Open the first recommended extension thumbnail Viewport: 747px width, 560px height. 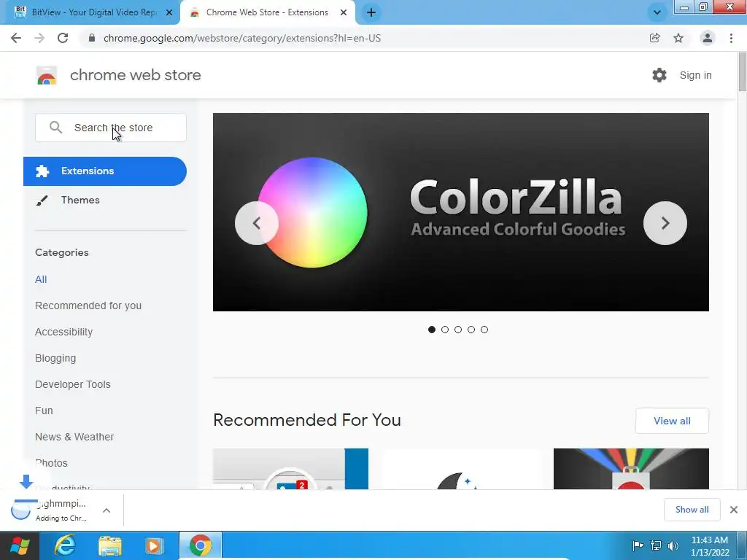[x=290, y=469]
